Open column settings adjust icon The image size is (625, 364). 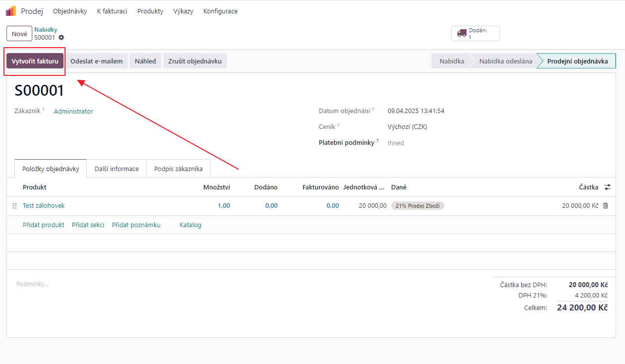[608, 187]
